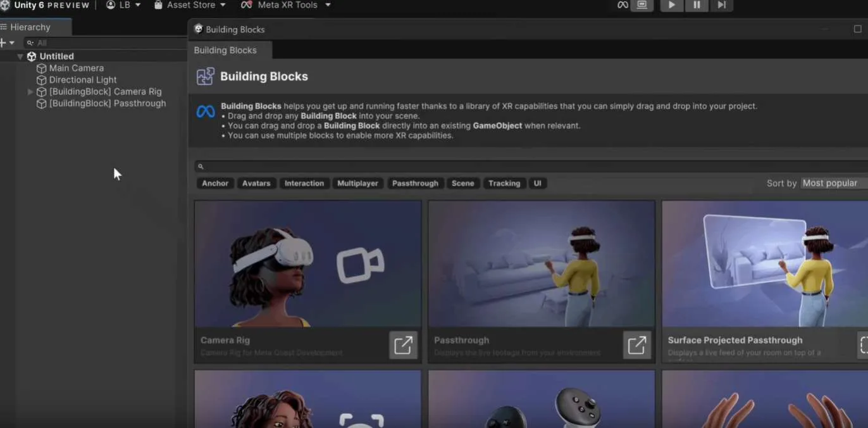
Task: Click the Building Blocks puzzle icon
Action: click(x=205, y=77)
